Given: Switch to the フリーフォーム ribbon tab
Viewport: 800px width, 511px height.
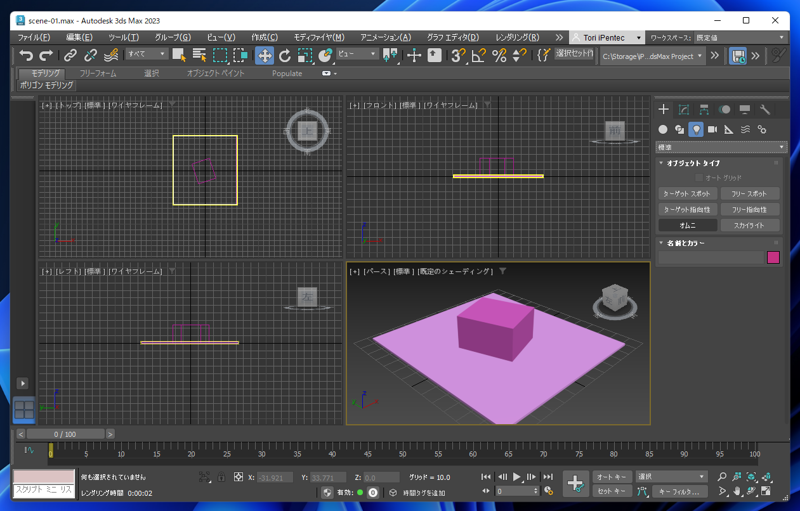Looking at the screenshot, I should [x=98, y=73].
